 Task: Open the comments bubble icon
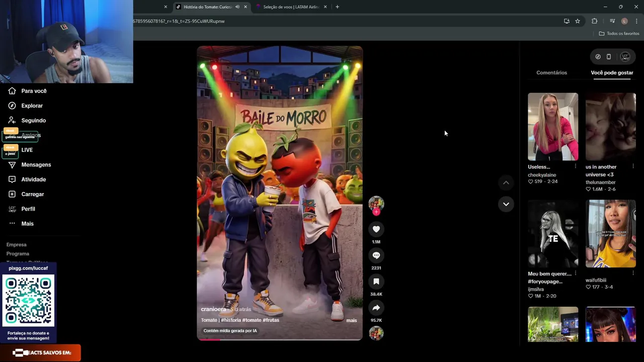coord(376,255)
